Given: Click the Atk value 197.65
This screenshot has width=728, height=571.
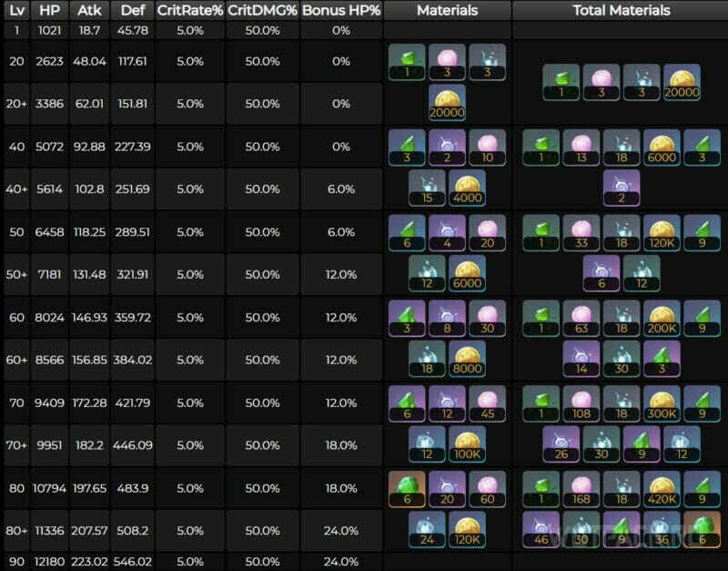Looking at the screenshot, I should click(89, 488).
